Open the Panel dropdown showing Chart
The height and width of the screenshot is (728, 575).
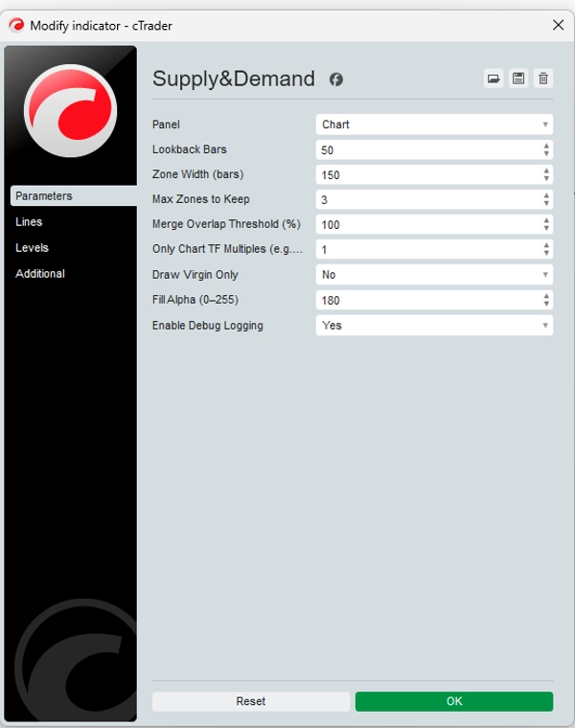click(434, 125)
